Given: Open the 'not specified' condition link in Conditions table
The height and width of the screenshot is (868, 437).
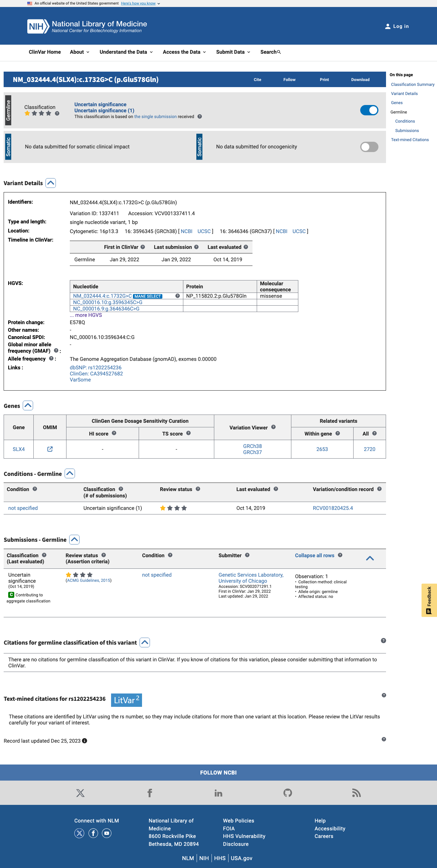Looking at the screenshot, I should 23,508.
